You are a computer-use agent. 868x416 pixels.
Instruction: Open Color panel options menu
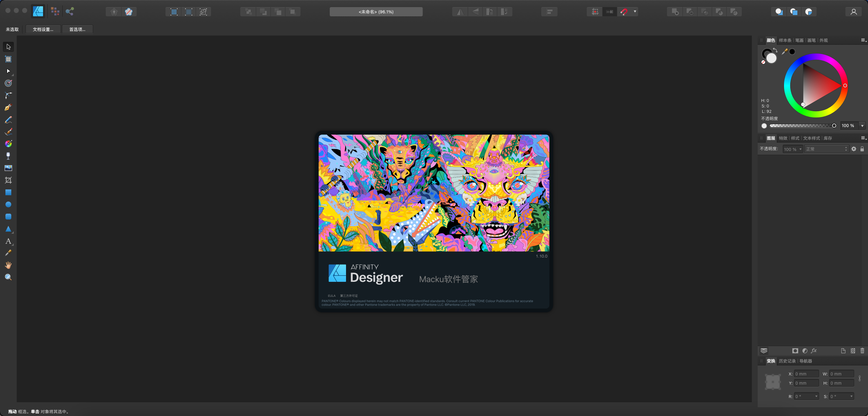coord(863,40)
